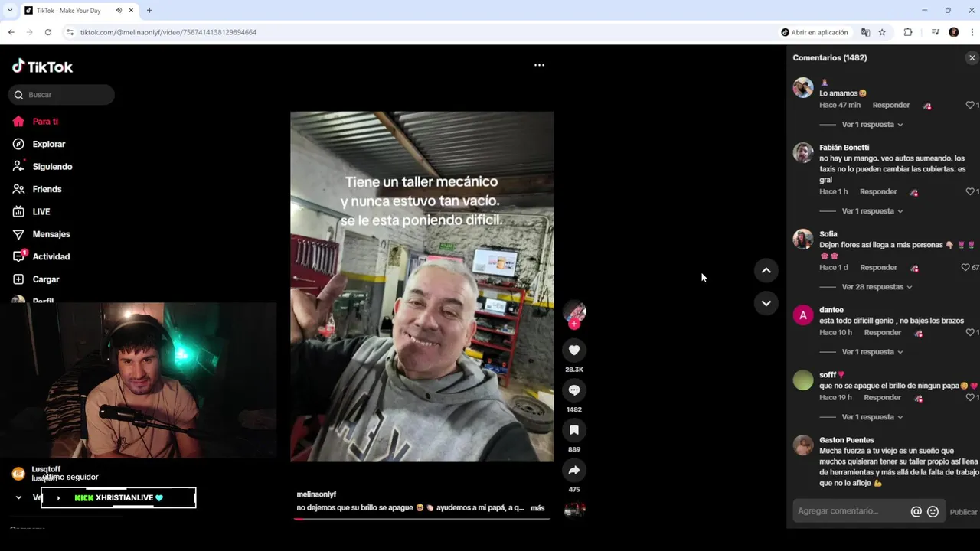Expand the caption with más

[537, 507]
